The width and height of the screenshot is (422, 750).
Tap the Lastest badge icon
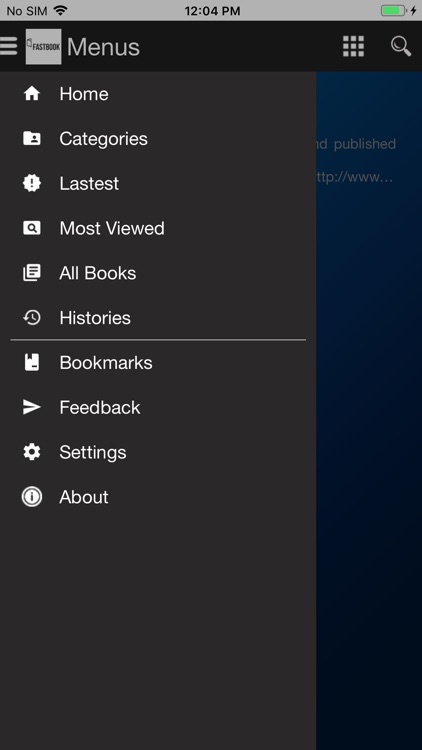pyautogui.click(x=32, y=183)
